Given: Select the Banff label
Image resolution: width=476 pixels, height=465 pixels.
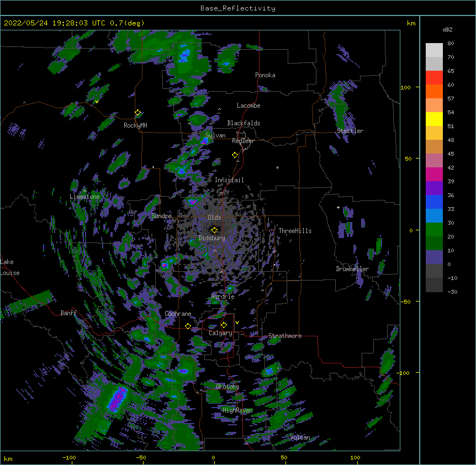Looking at the screenshot, I should (x=68, y=313).
